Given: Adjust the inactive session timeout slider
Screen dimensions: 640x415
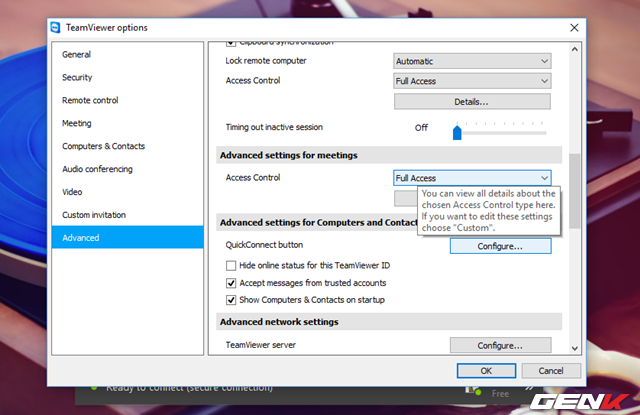Looking at the screenshot, I should 457,132.
